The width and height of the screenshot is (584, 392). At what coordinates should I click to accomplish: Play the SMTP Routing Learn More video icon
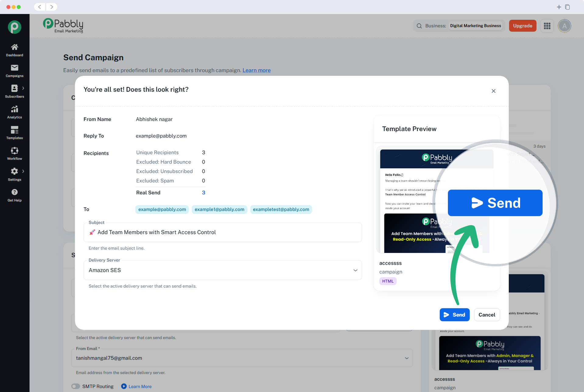coord(124,386)
